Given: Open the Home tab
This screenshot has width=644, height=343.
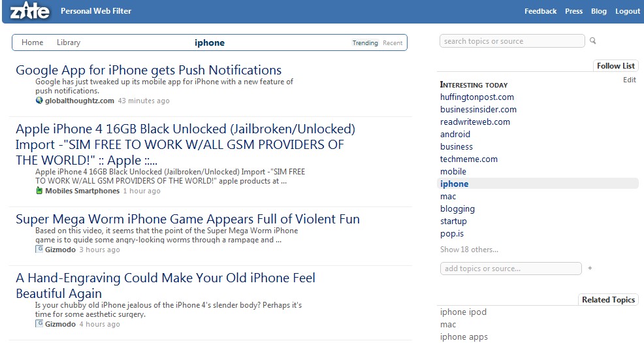Looking at the screenshot, I should coord(33,42).
